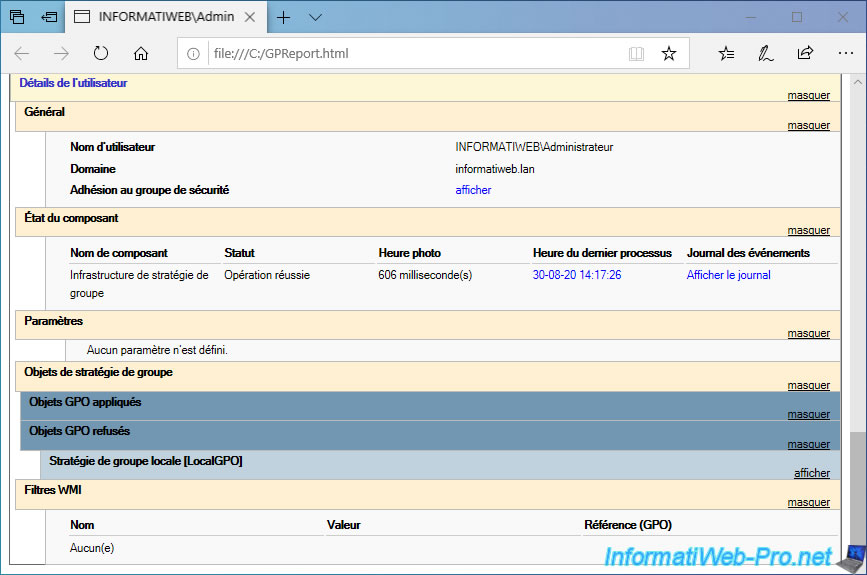This screenshot has width=867, height=575.
Task: Click the vertical scrollbar thumb
Action: point(858,495)
